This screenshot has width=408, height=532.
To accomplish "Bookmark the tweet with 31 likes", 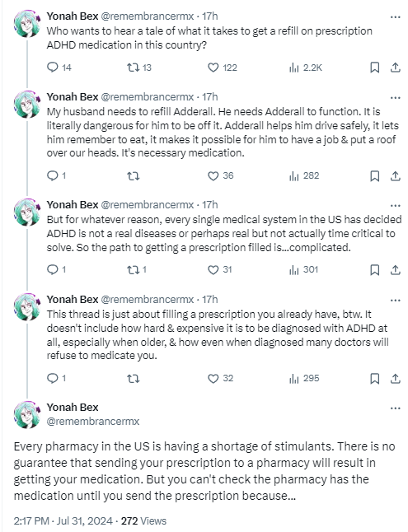I will click(374, 270).
